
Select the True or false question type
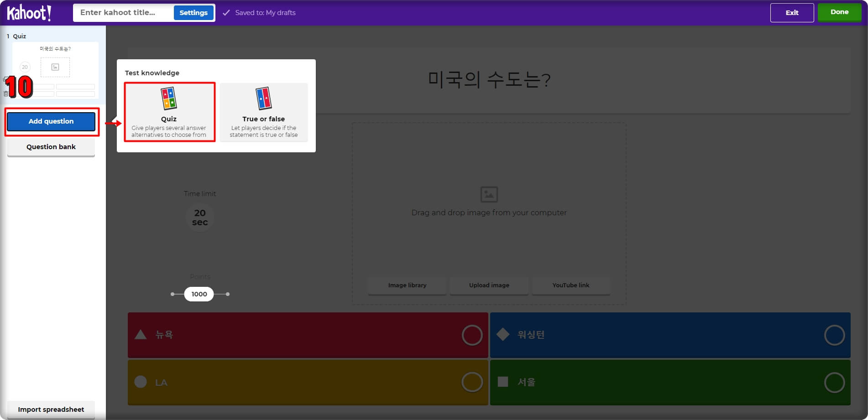(264, 112)
